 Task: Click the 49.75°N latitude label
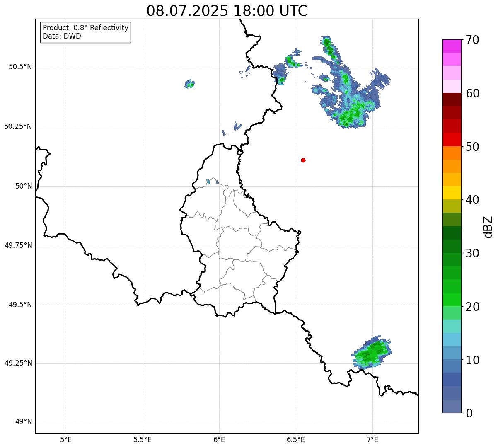tap(18, 245)
